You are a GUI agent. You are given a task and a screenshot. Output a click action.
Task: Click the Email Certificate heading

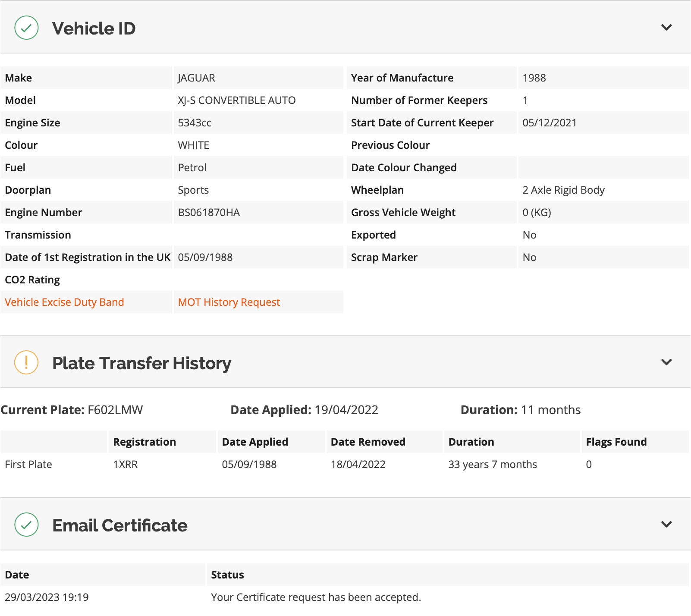(x=120, y=525)
